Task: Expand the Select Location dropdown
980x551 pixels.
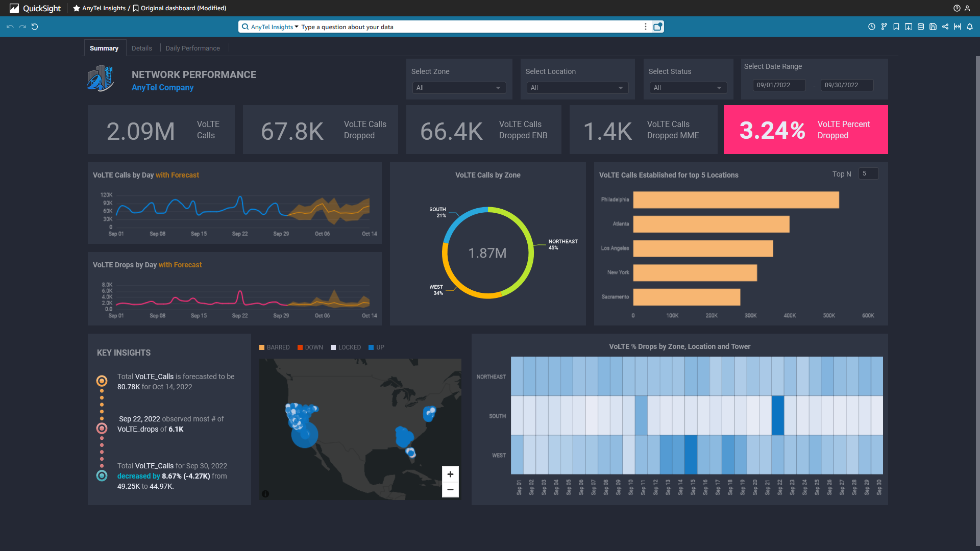Action: click(577, 88)
